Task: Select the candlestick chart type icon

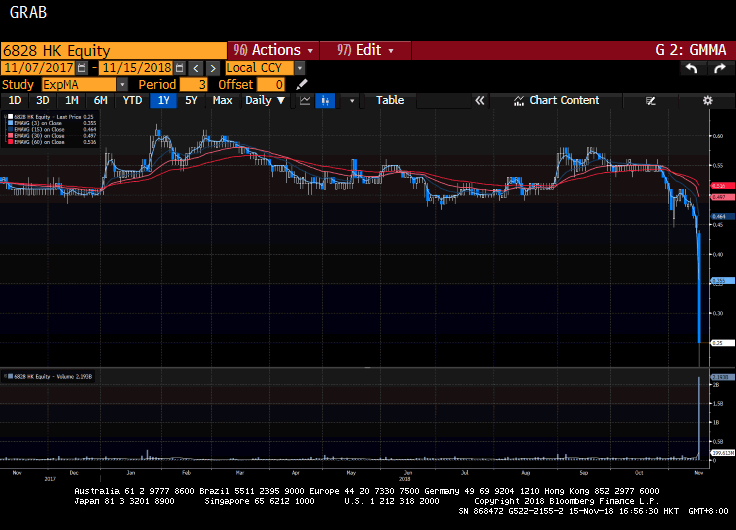Action: [325, 100]
